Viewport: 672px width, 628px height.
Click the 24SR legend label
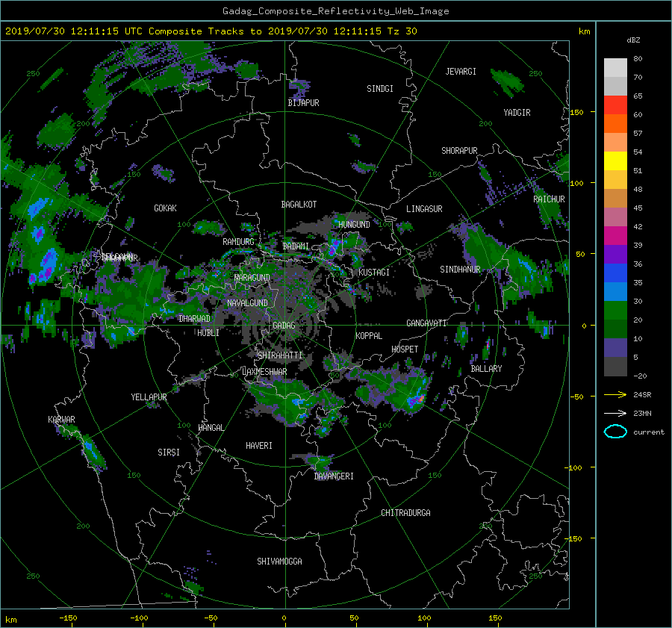tap(642, 395)
